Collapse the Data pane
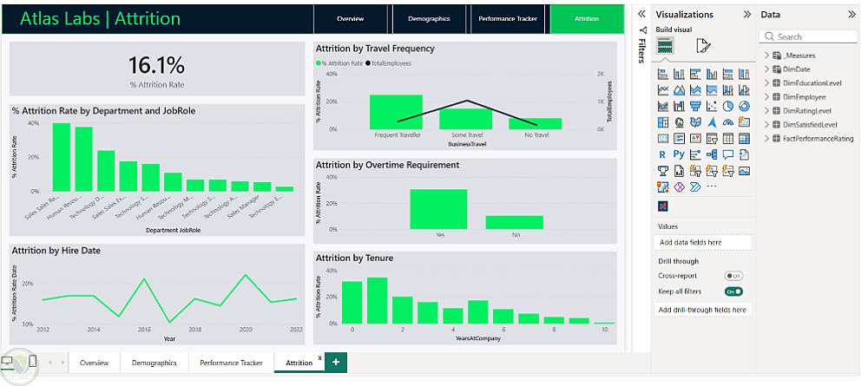Screen dimensions: 868x386 852,15
